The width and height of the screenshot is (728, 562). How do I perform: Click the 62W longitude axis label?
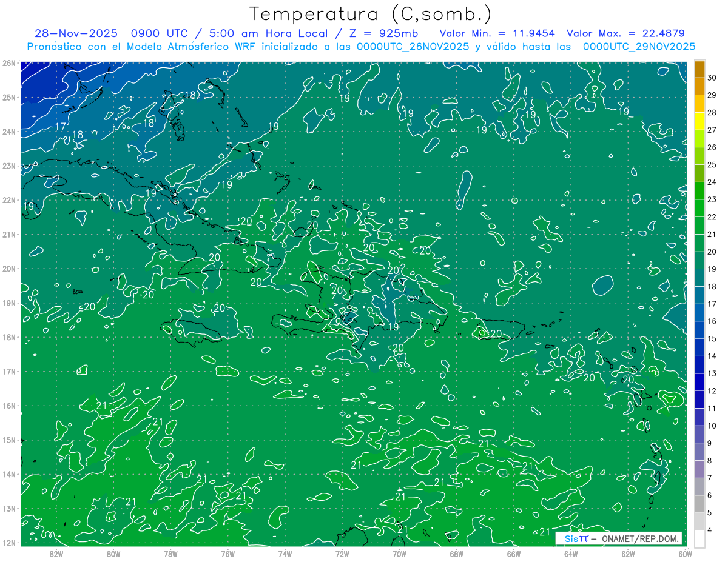click(x=628, y=553)
